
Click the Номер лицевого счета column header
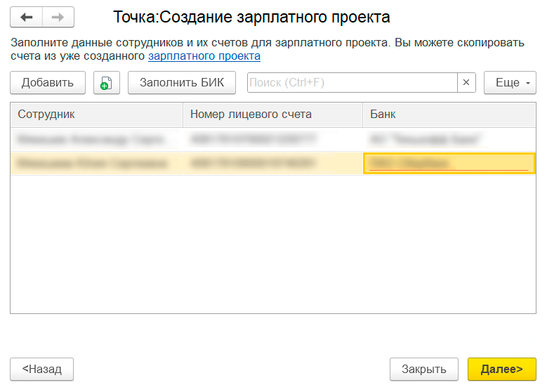click(272, 115)
